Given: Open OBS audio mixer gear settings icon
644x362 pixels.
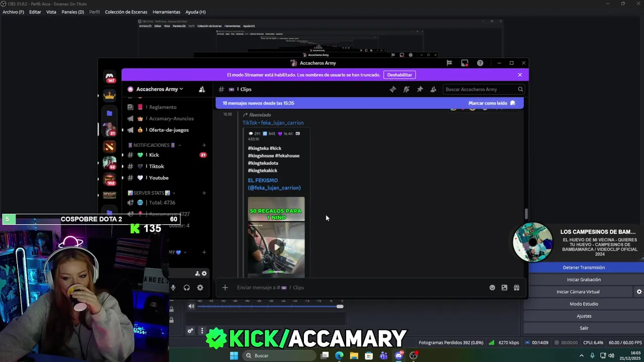Looking at the screenshot, I should (x=190, y=331).
